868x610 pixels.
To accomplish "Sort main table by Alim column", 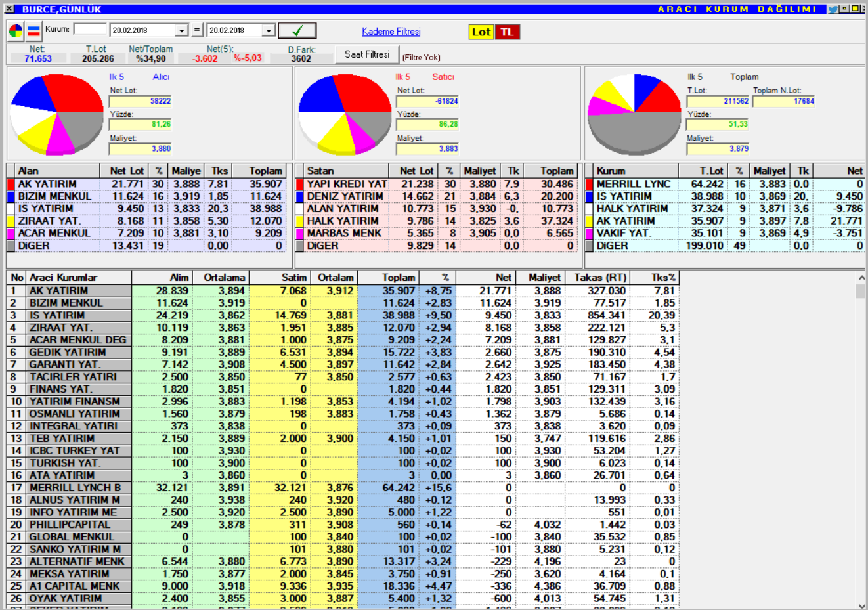I will point(162,278).
